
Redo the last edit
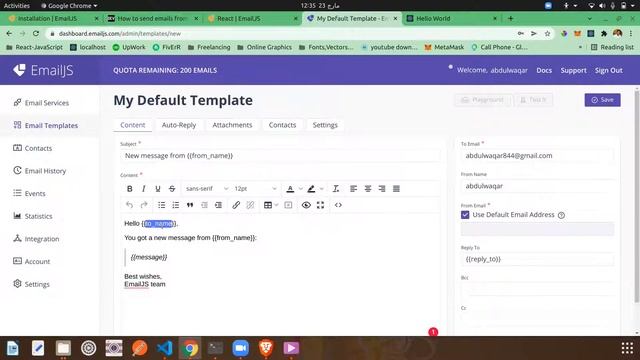pyautogui.click(x=144, y=205)
